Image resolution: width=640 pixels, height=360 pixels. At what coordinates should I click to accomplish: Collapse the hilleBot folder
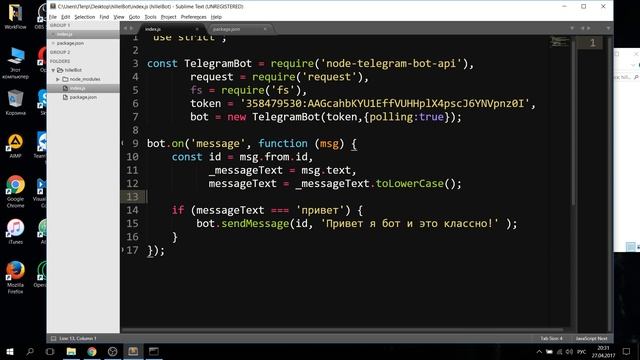click(x=53, y=70)
